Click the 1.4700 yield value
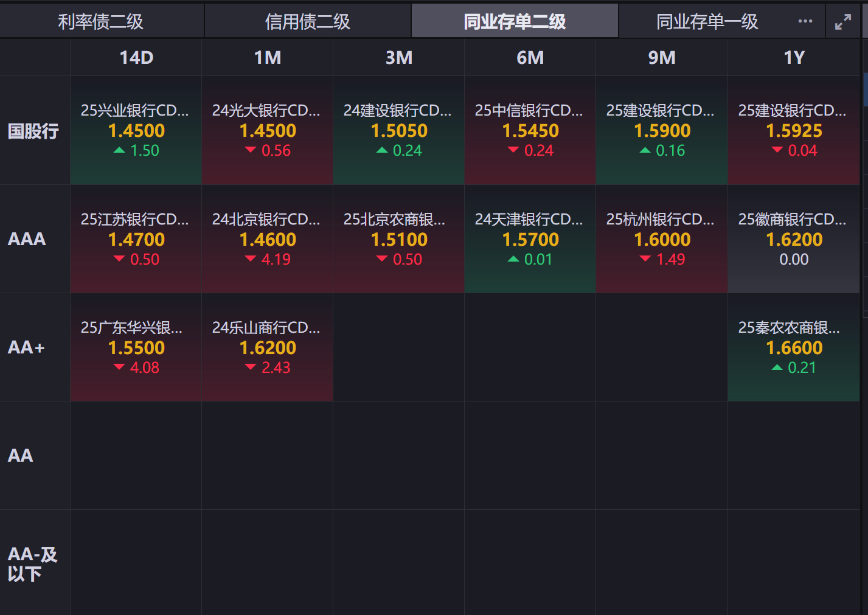Screen dimensions: 868x615 click(x=136, y=240)
